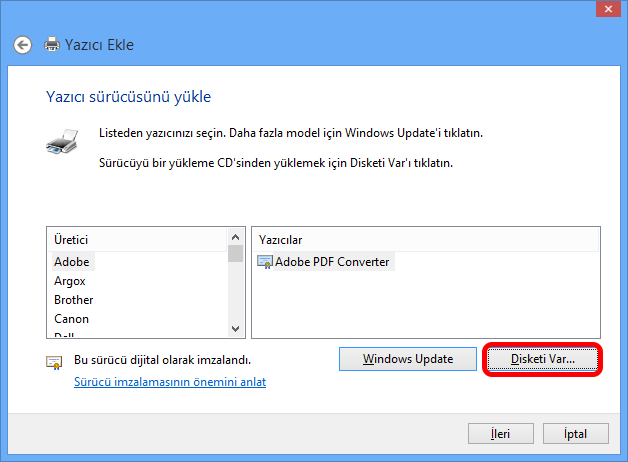The width and height of the screenshot is (628, 462).
Task: Open Sürücü imzalamasının önemini anlat link
Action: 170,382
